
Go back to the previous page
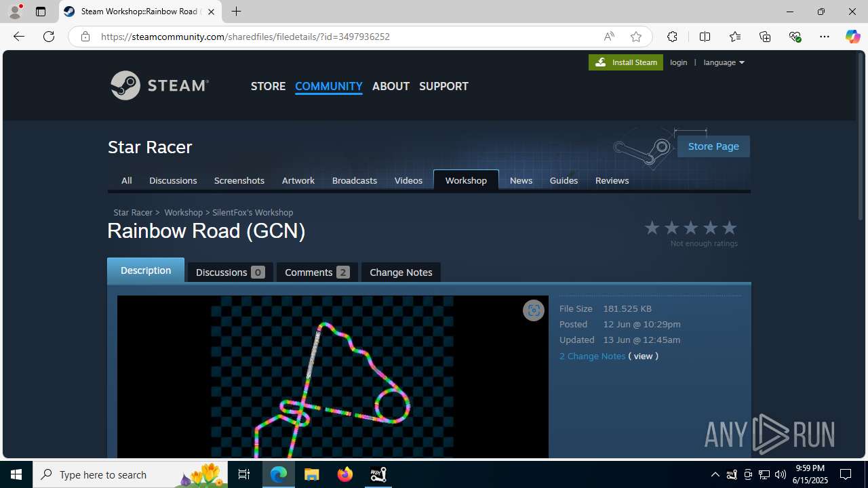(19, 37)
